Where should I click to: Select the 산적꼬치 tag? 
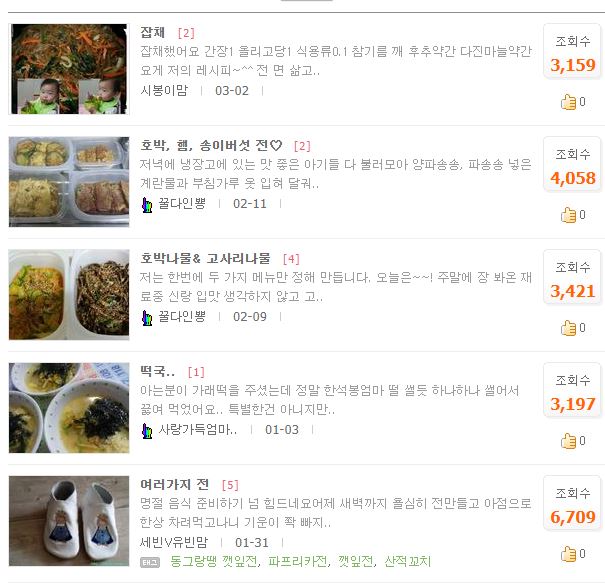[407, 561]
